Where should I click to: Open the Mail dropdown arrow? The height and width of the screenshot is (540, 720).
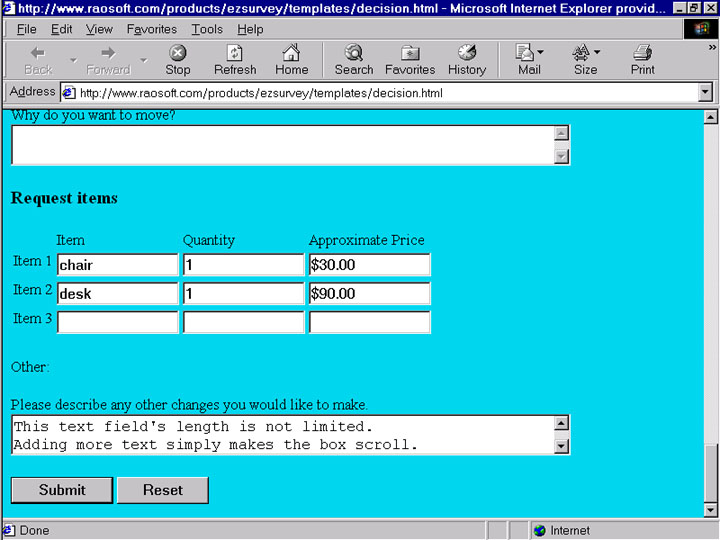click(540, 52)
